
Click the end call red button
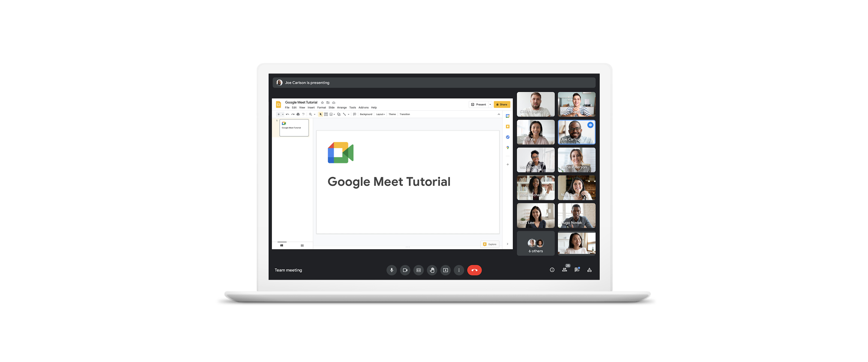point(475,270)
